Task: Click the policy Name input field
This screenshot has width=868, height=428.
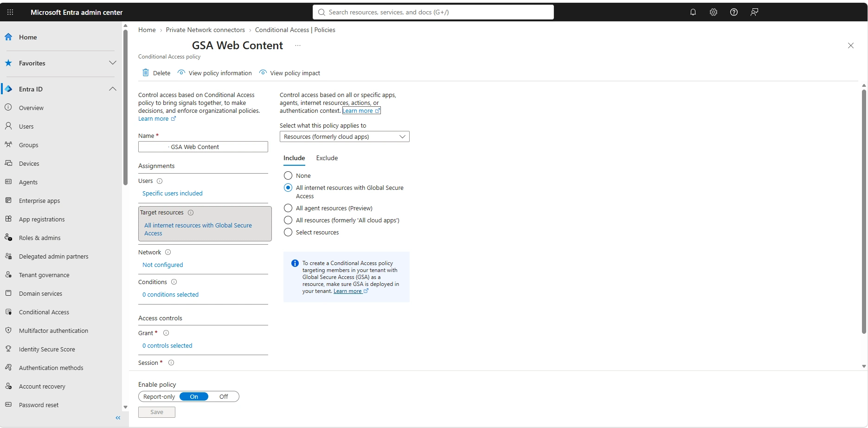Action: tap(203, 147)
